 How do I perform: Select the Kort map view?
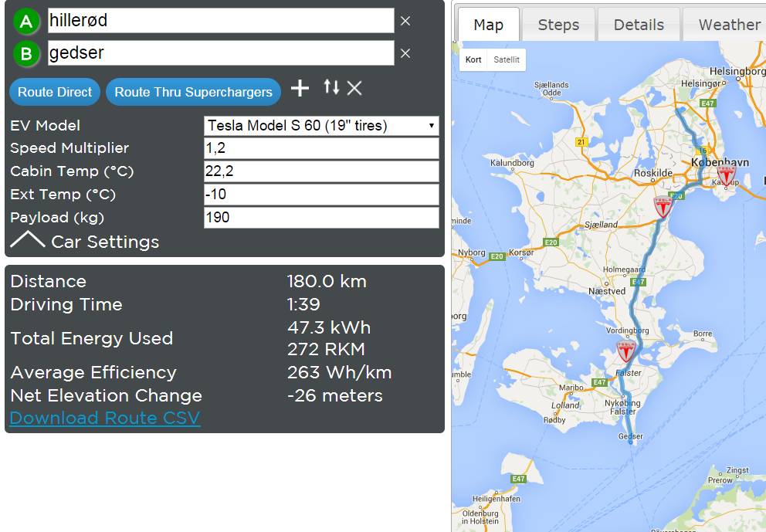click(473, 59)
